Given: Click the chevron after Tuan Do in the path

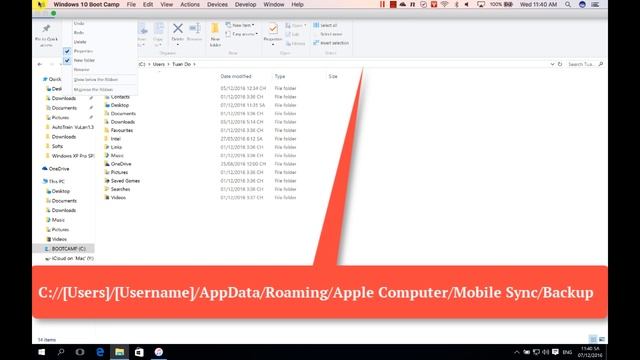Looking at the screenshot, I should [x=194, y=64].
